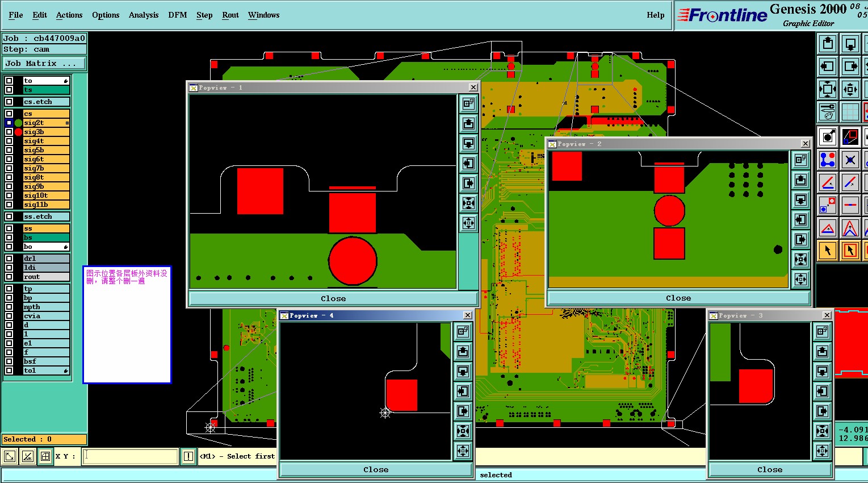Screen dimensions: 868x483
Task: Click the arrow marker on the 'bo' layer row
Action: (66, 247)
